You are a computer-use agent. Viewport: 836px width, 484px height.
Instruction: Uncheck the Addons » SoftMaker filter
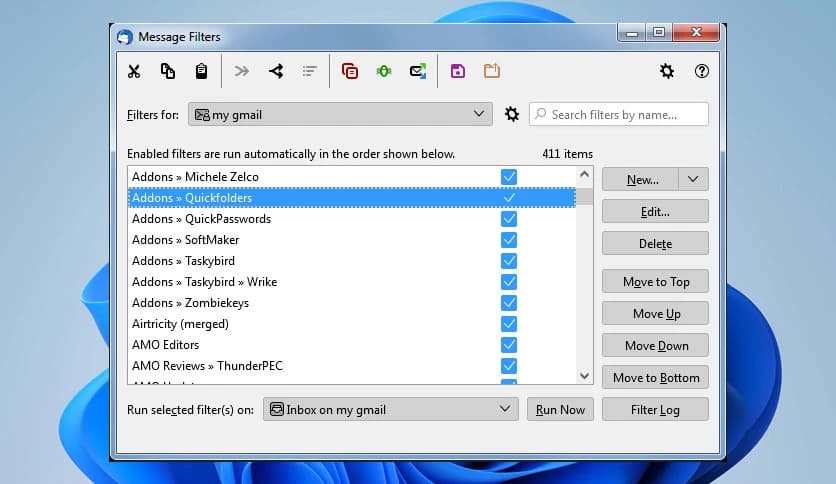click(509, 240)
